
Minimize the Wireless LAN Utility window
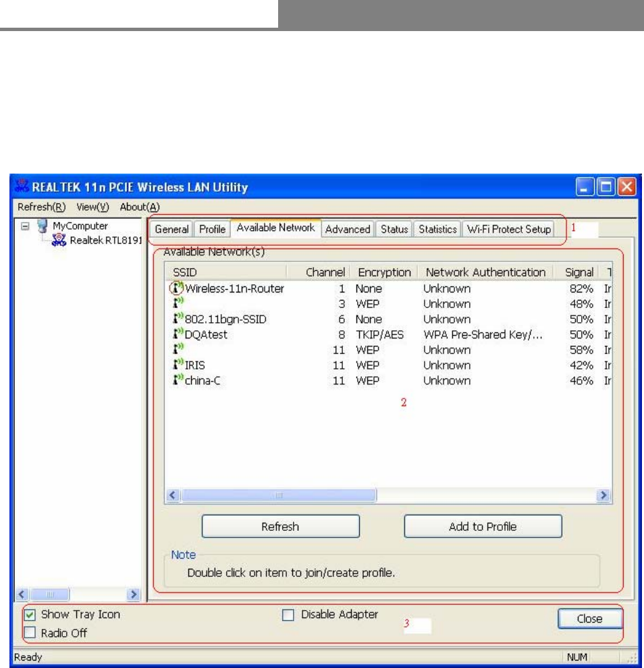(585, 186)
